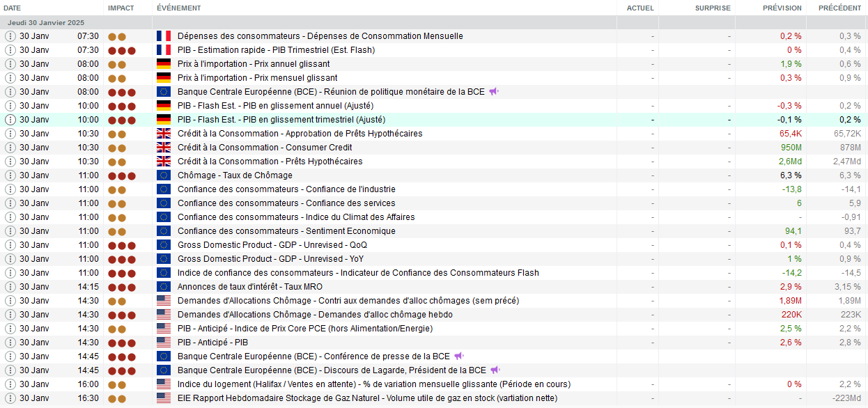Click forecast value 220K
The image size is (868, 408).
coord(792,315)
